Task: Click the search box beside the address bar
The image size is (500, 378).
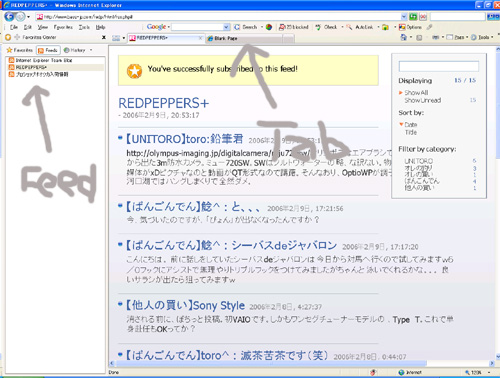Action: 457,16
